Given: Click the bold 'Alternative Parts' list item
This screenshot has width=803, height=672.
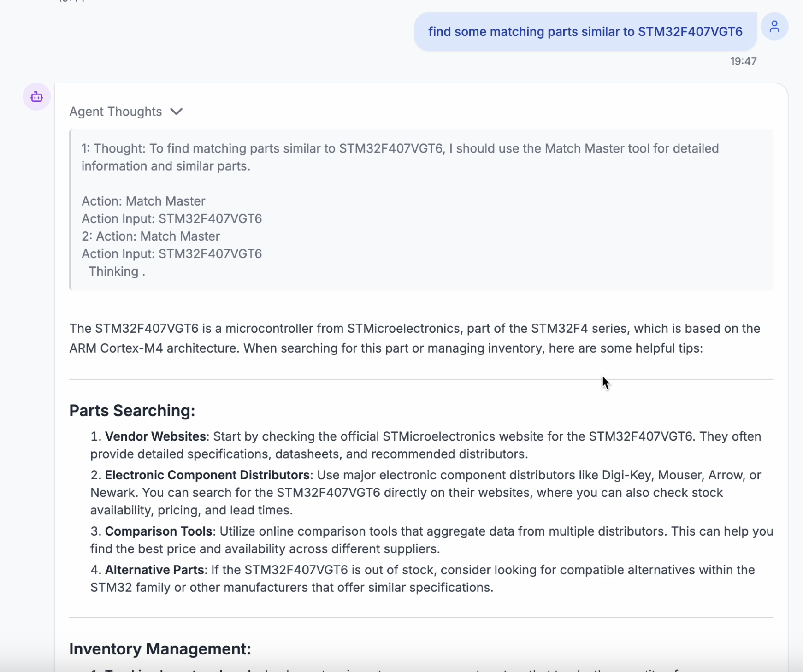Looking at the screenshot, I should point(154,570).
